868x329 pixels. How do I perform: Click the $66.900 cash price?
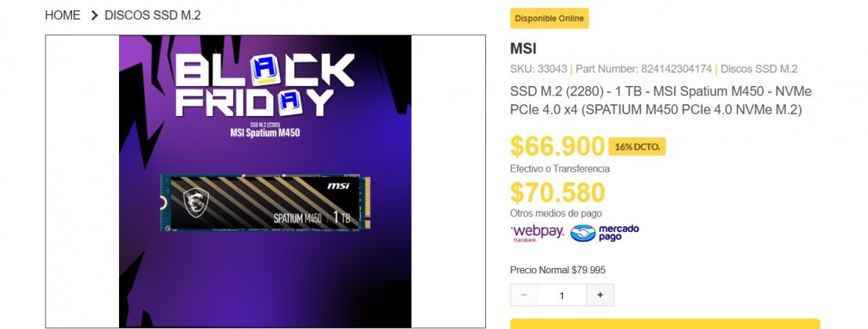(557, 146)
